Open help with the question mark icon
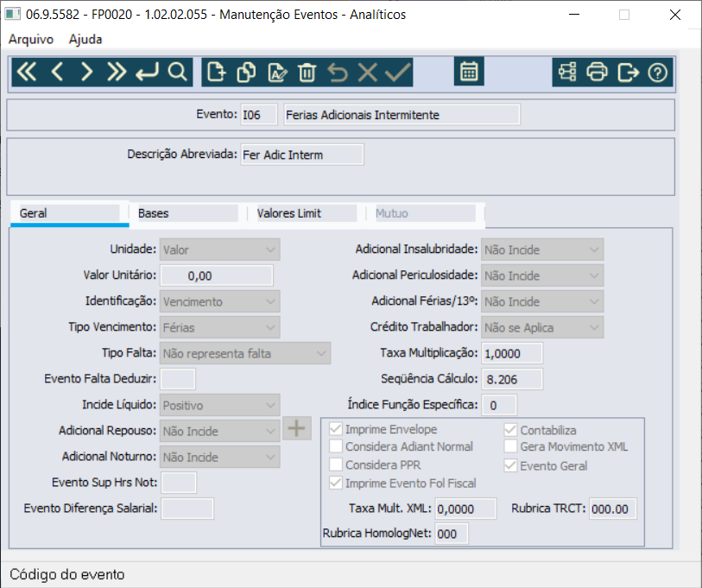 (x=657, y=73)
